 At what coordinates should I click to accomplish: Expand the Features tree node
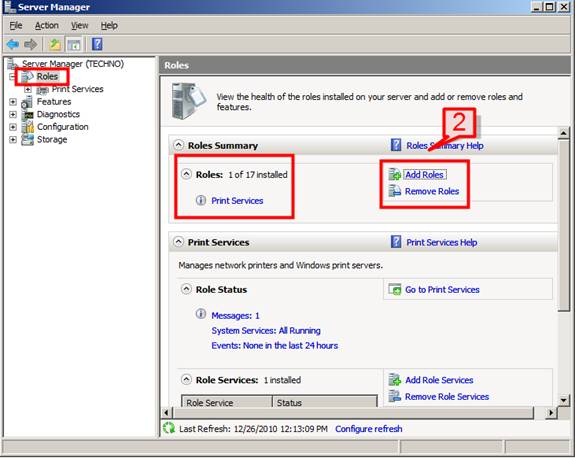[x=13, y=102]
